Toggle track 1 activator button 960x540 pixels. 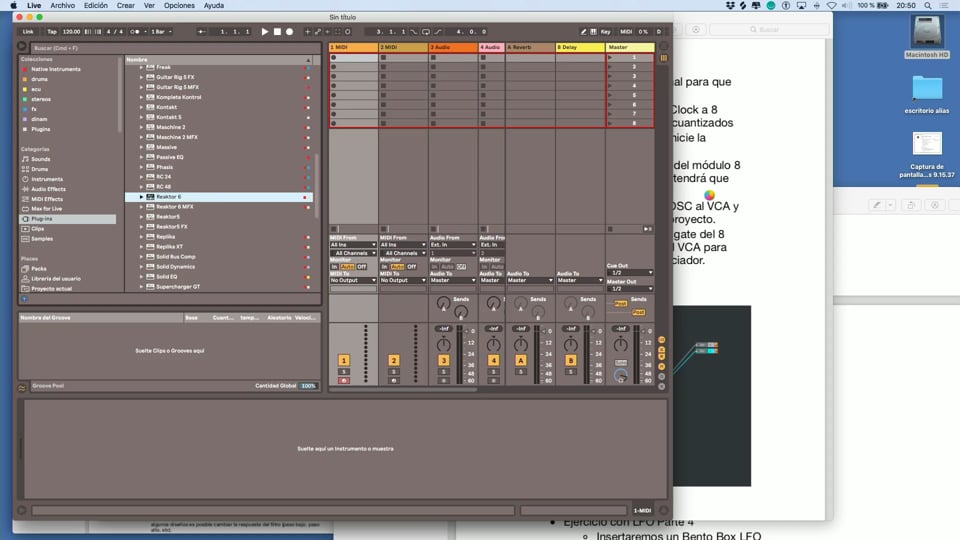pos(343,361)
